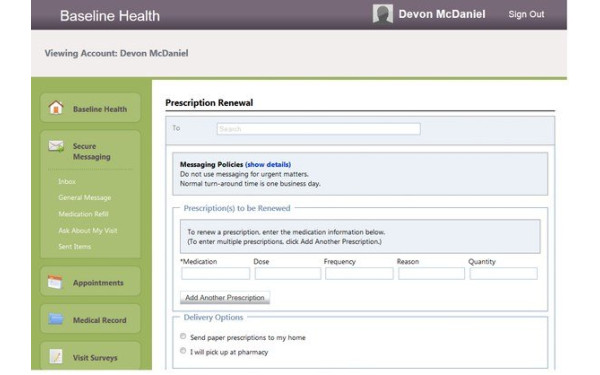
Task: Open Medical Record in the sidebar
Action: [90, 319]
